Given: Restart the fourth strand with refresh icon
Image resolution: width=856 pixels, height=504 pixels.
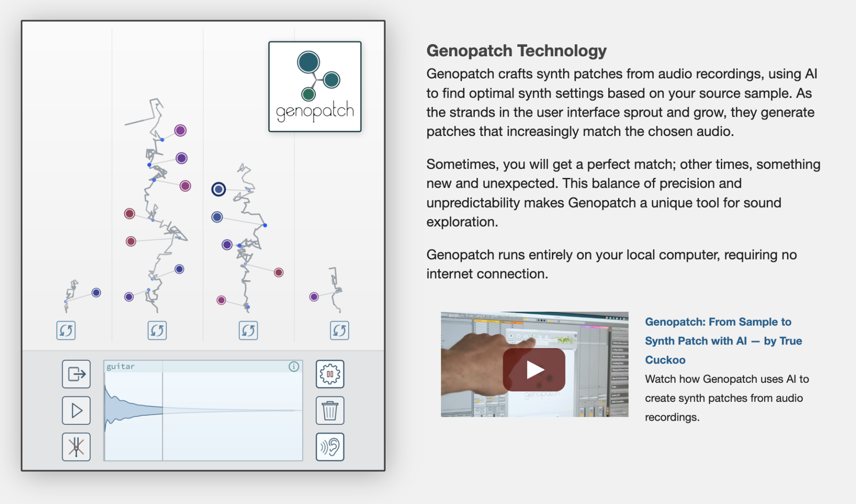Looking at the screenshot, I should tap(339, 331).
